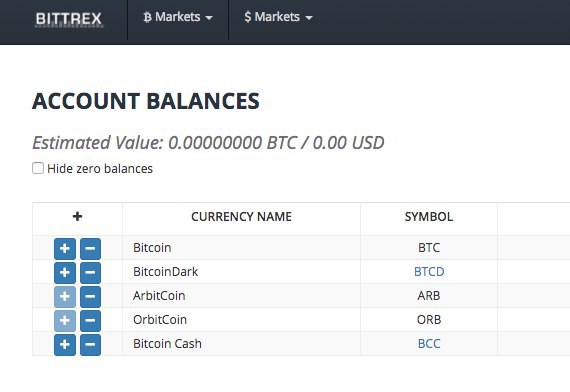Screen dimensions: 570x392
Task: Select the Bitcoin Cash currency name cell
Action: tap(241, 344)
